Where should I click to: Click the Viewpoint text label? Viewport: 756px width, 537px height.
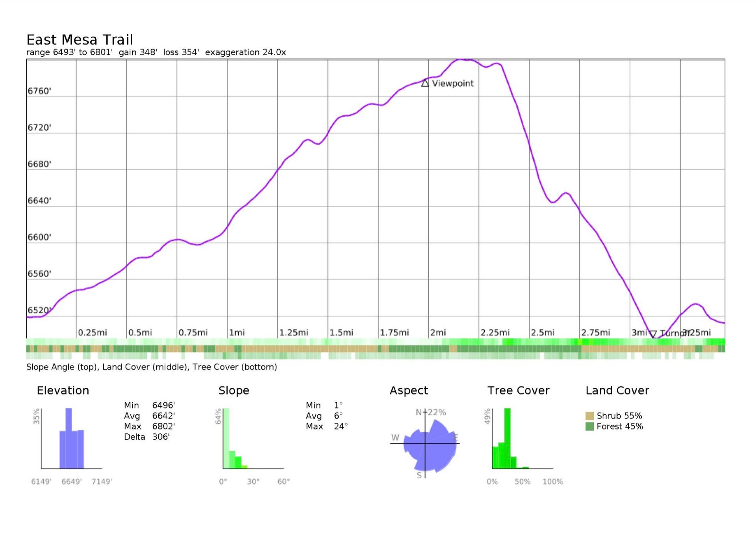452,84
